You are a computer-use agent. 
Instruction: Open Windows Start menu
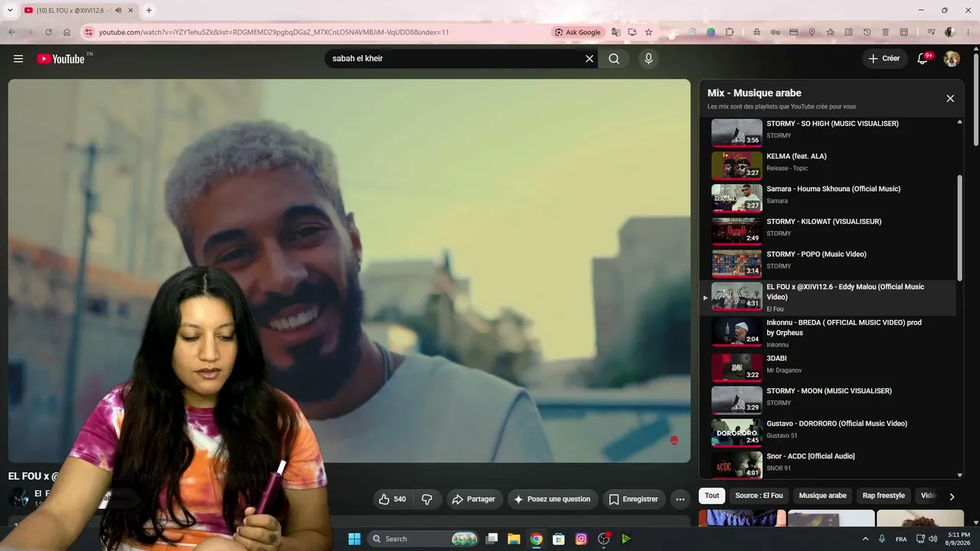tap(354, 539)
